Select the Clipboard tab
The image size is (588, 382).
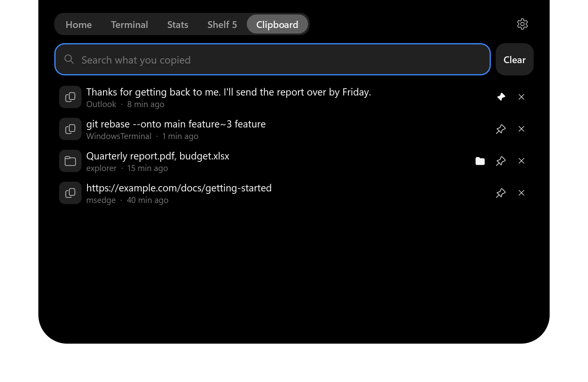click(277, 24)
